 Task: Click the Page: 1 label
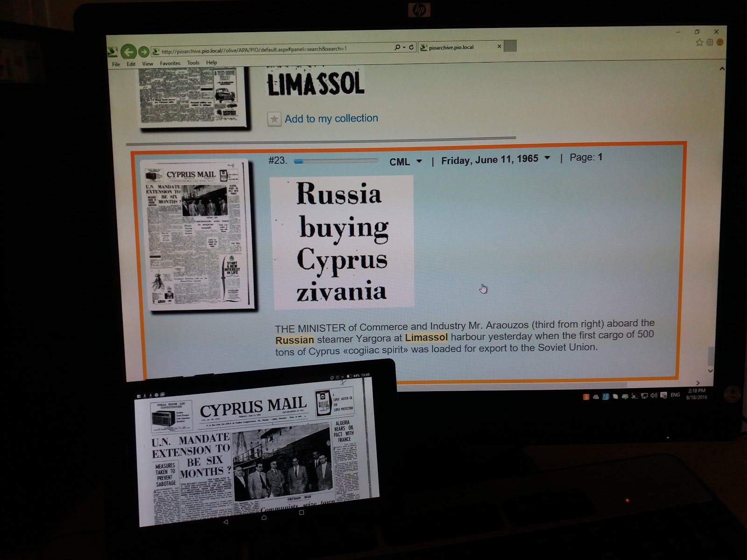click(x=586, y=158)
